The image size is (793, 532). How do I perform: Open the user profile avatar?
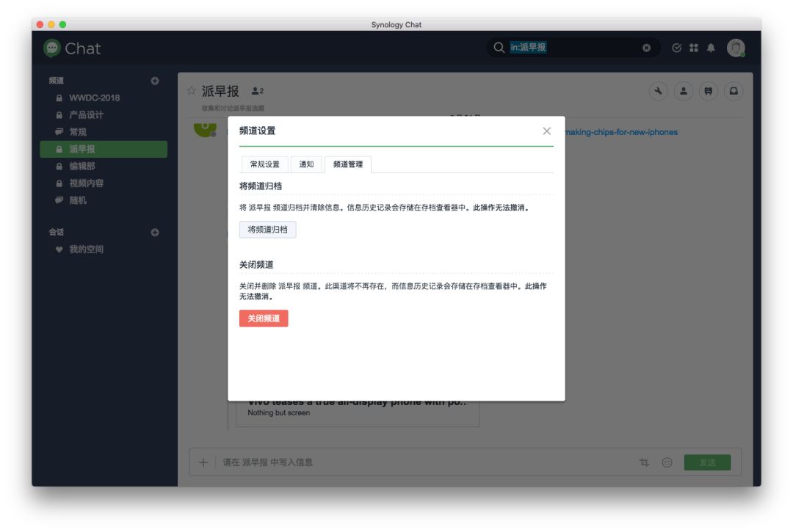pos(736,48)
